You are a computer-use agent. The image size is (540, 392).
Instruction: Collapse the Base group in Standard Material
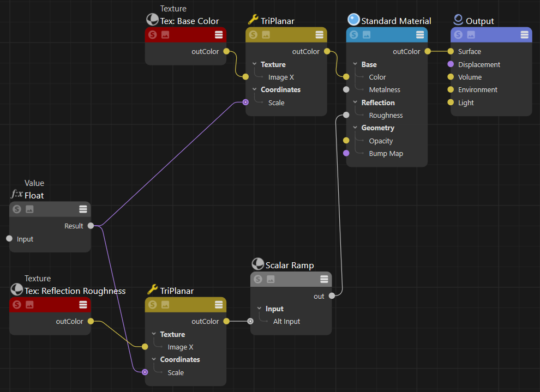coord(355,64)
